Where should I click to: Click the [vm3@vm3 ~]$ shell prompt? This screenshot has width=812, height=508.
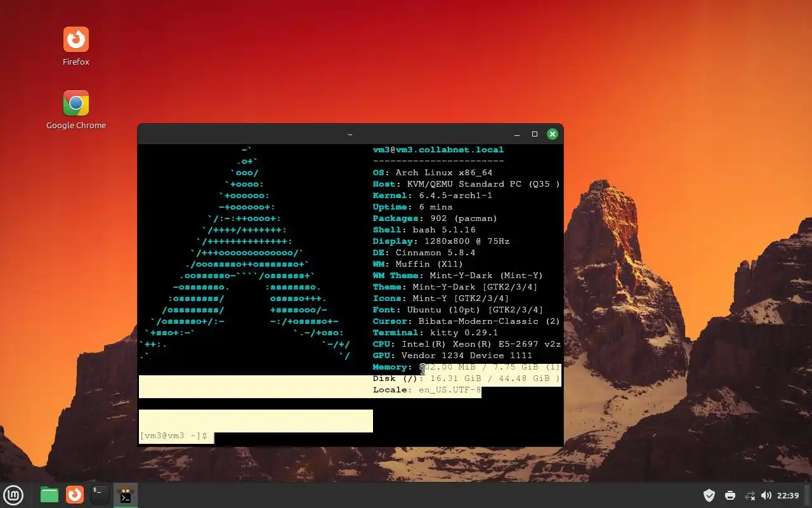[x=174, y=436]
